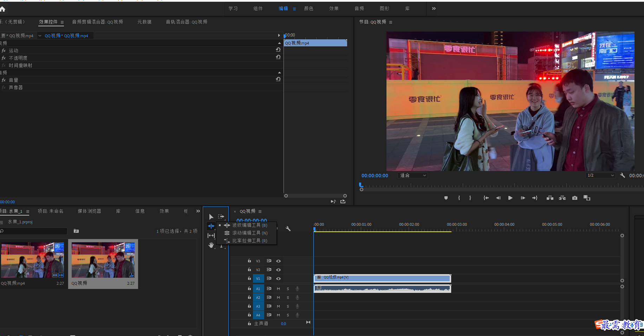Open new bin folder icon in Project panel
This screenshot has height=336, width=644.
pos(76,231)
